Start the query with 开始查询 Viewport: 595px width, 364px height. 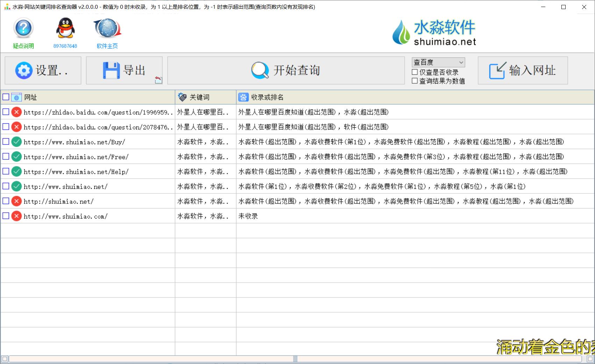286,70
